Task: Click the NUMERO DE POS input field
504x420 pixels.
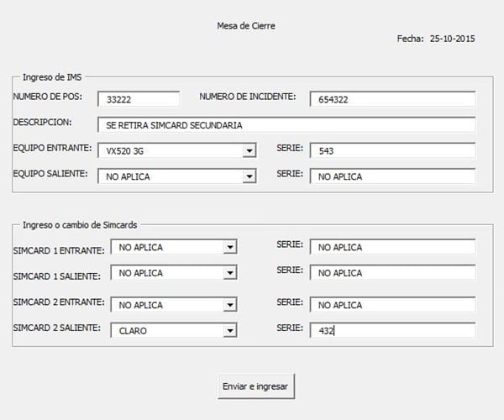Action: click(x=139, y=99)
